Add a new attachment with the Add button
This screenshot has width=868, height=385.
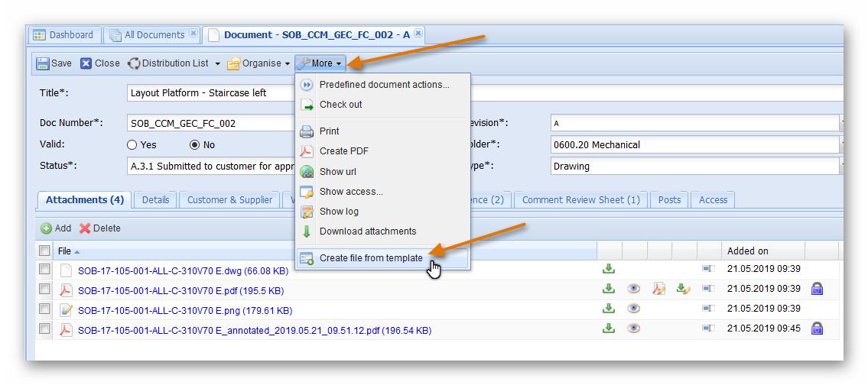click(x=56, y=228)
